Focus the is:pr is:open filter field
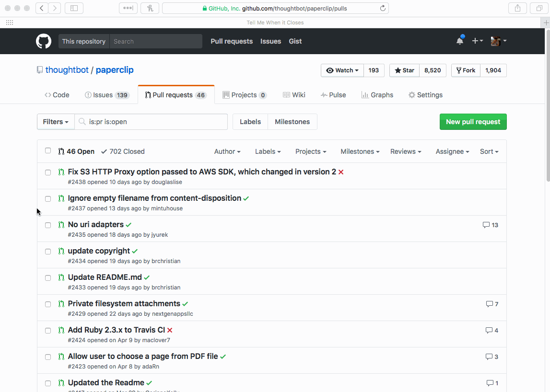 point(151,122)
